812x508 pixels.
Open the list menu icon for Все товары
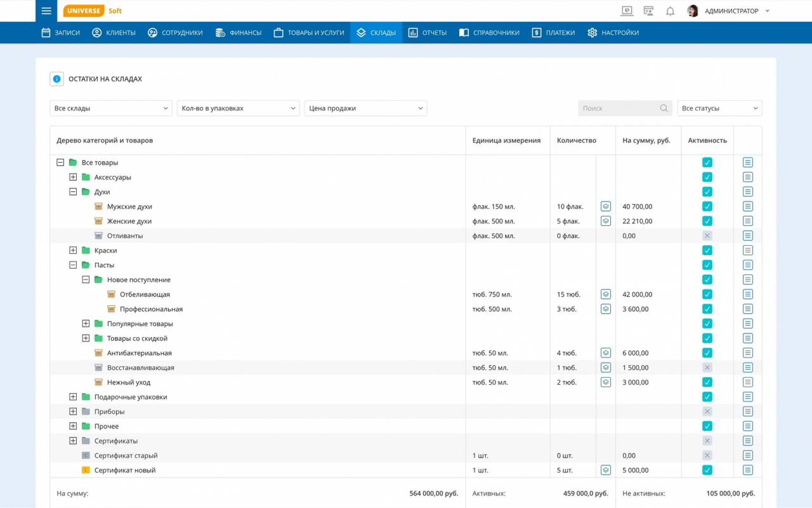[748, 163]
